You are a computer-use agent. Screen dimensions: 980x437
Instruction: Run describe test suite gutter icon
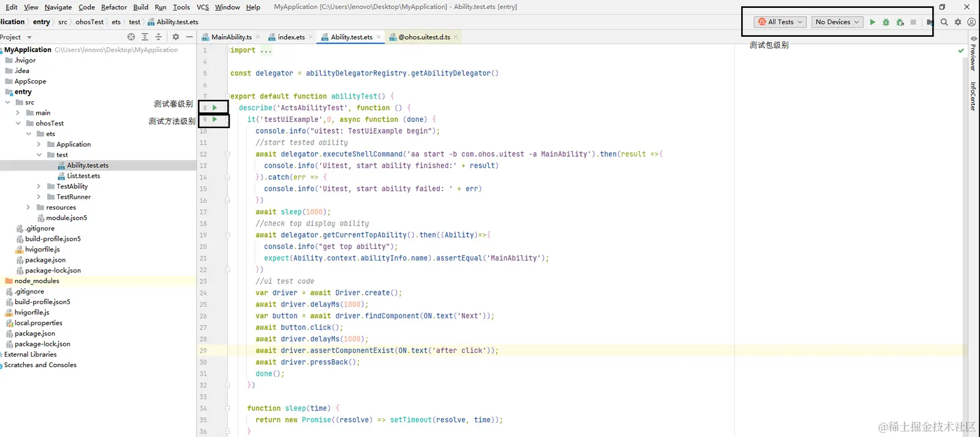click(x=214, y=107)
